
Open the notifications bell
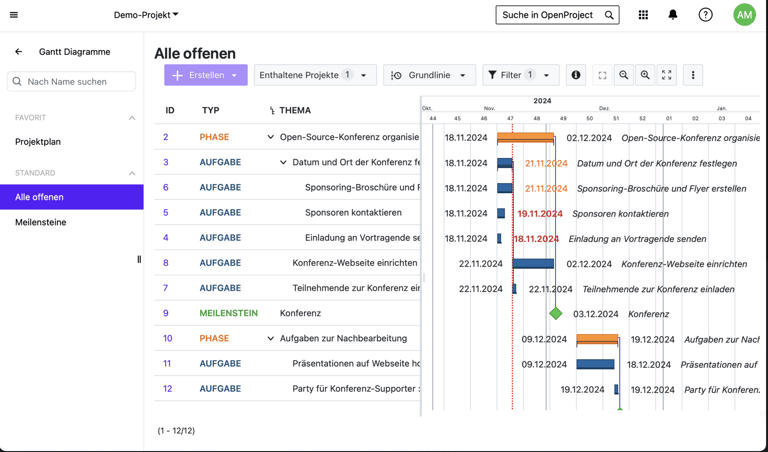pyautogui.click(x=673, y=15)
